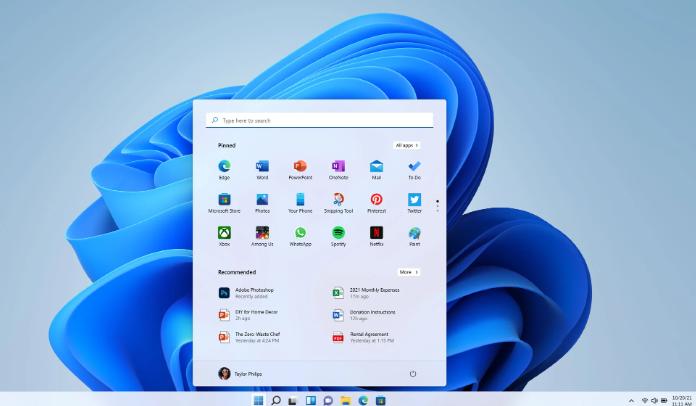Open Taylor Philips user account menu

[240, 374]
